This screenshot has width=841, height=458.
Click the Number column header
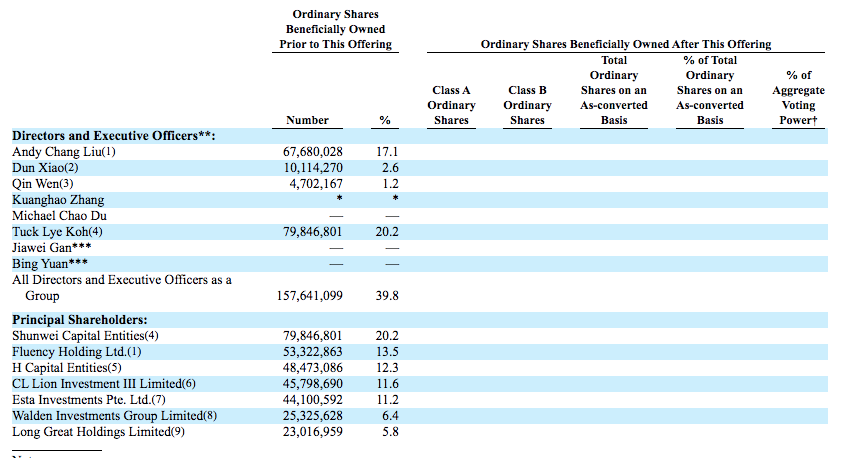(307, 120)
